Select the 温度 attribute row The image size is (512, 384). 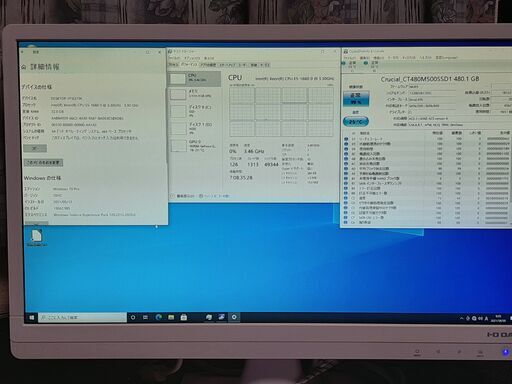pyautogui.click(x=426, y=198)
